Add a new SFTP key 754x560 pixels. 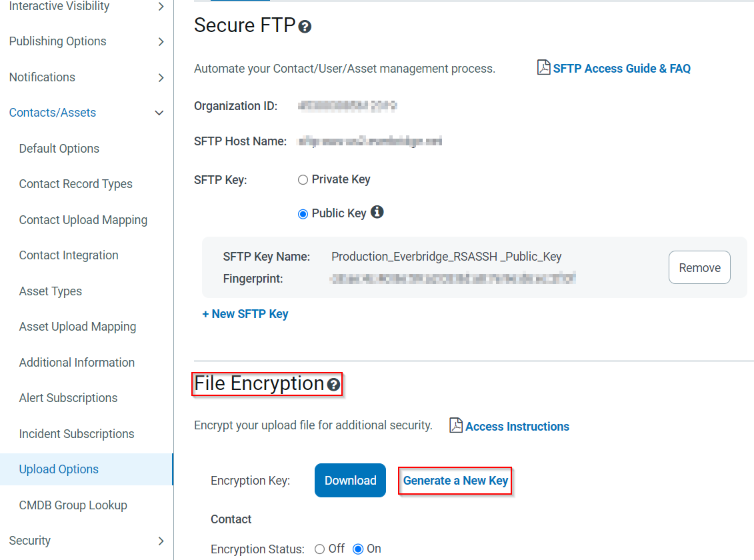click(245, 313)
